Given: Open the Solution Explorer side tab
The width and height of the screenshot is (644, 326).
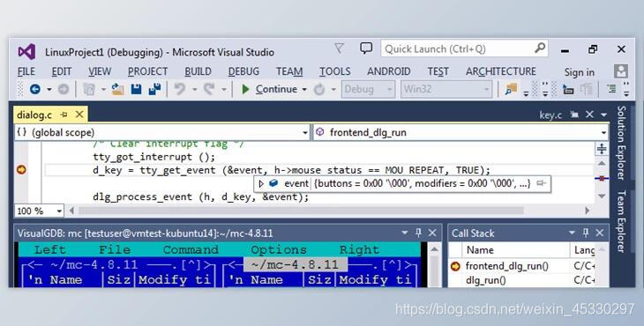Looking at the screenshot, I should 621,143.
